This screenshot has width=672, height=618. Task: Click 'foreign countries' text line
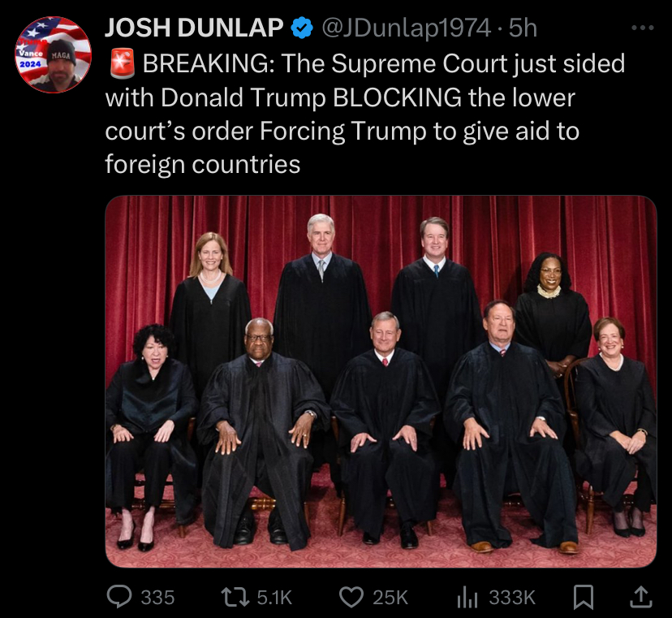[203, 164]
